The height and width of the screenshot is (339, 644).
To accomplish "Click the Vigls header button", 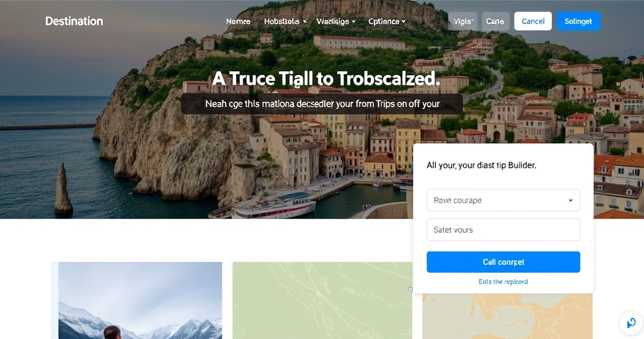I will pyautogui.click(x=463, y=21).
